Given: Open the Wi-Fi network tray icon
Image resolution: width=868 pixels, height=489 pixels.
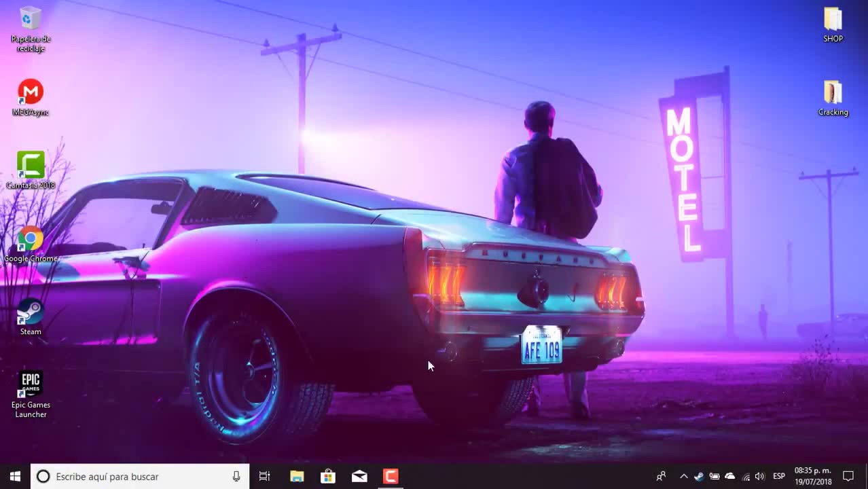Looking at the screenshot, I should pos(746,476).
